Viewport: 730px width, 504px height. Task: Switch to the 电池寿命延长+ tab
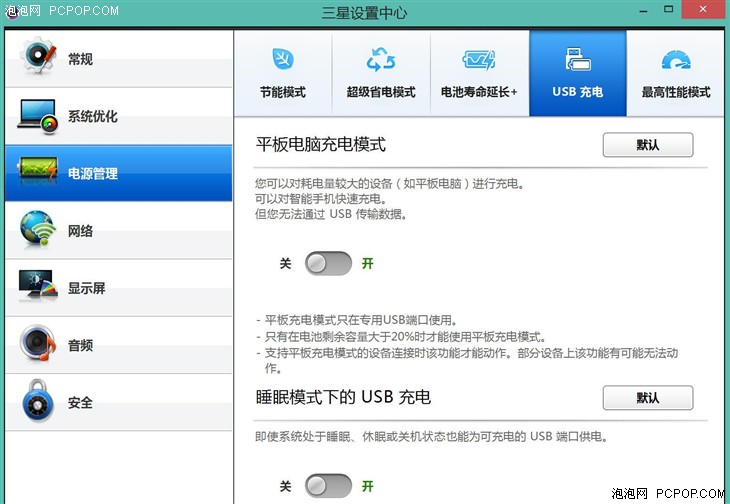pyautogui.click(x=480, y=73)
